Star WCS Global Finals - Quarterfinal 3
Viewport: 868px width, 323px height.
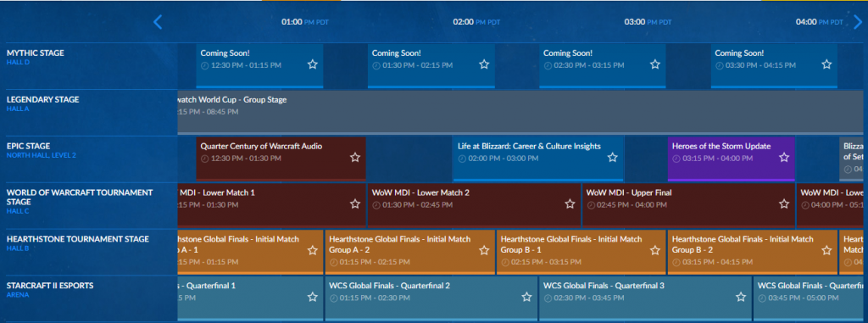tap(741, 297)
